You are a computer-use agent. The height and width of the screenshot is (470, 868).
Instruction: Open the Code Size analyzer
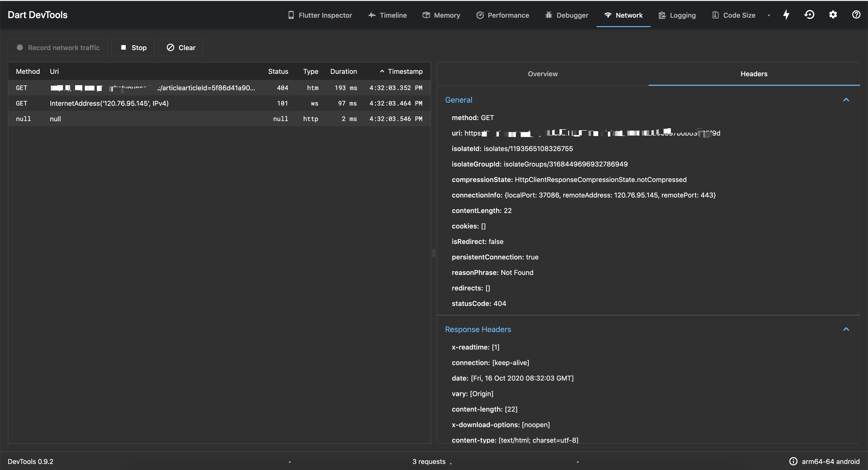(734, 15)
